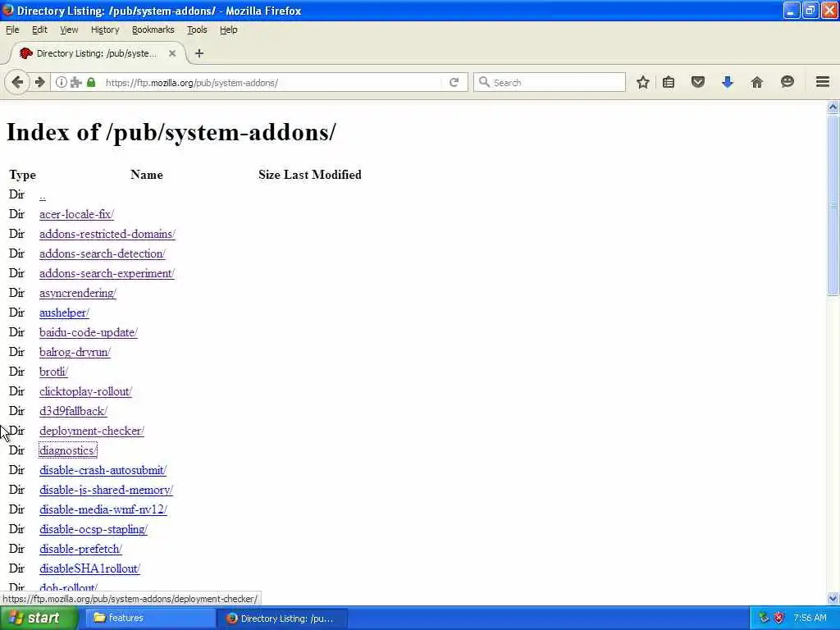840x630 pixels.
Task: Select the Directory Listing browser tab
Action: click(x=97, y=53)
